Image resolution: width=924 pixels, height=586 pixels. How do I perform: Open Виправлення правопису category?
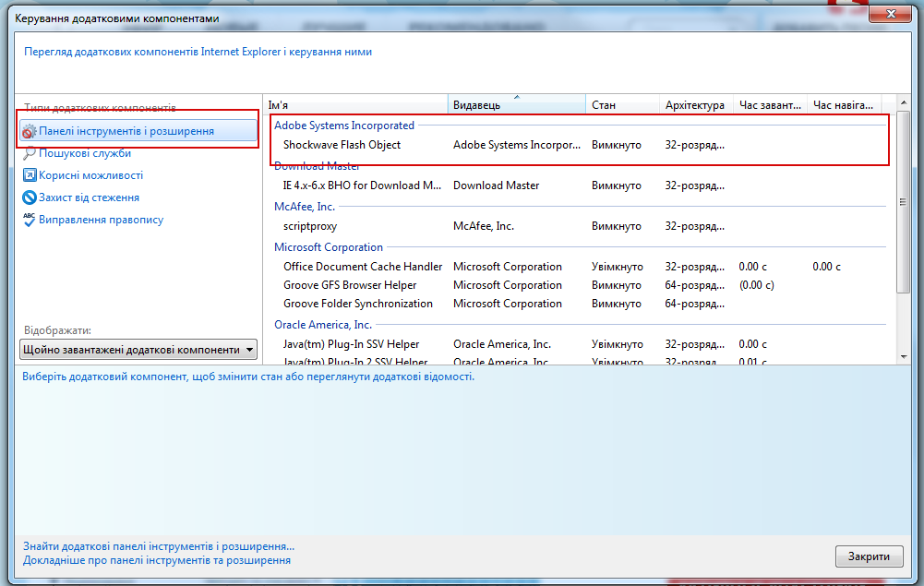click(101, 220)
